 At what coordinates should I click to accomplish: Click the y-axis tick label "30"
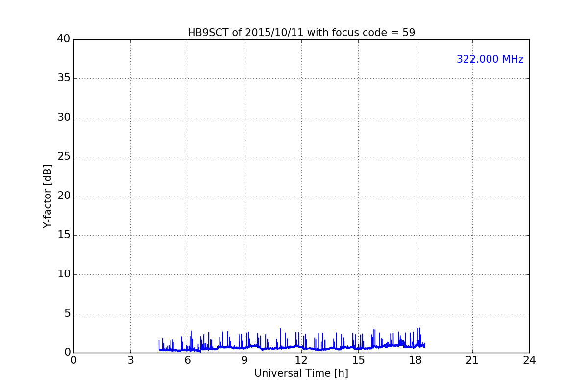pos(64,117)
